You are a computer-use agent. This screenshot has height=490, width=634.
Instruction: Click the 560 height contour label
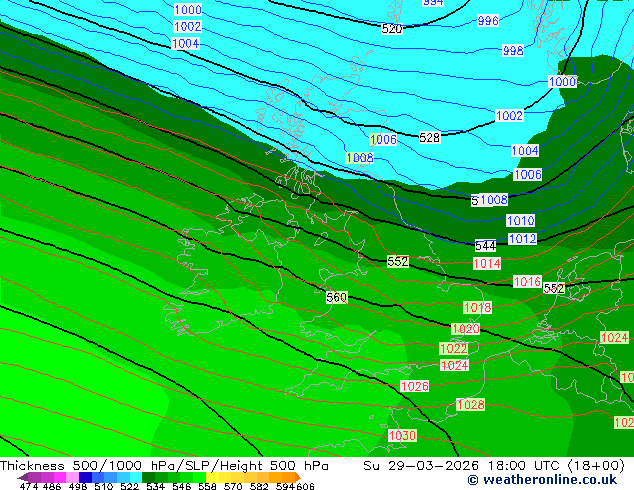(x=336, y=298)
